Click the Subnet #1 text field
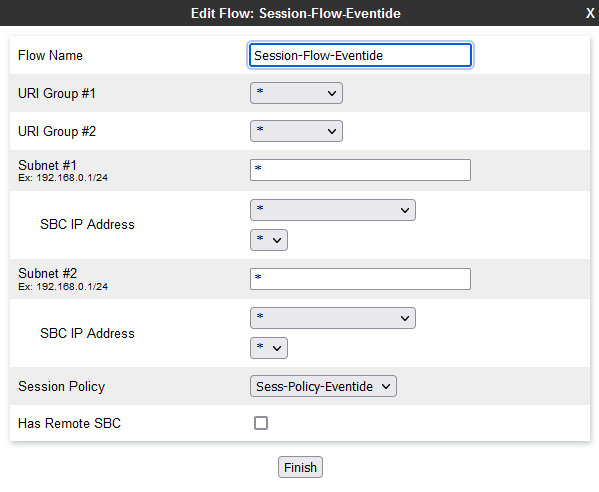Viewport: 599px width, 492px height. point(360,170)
